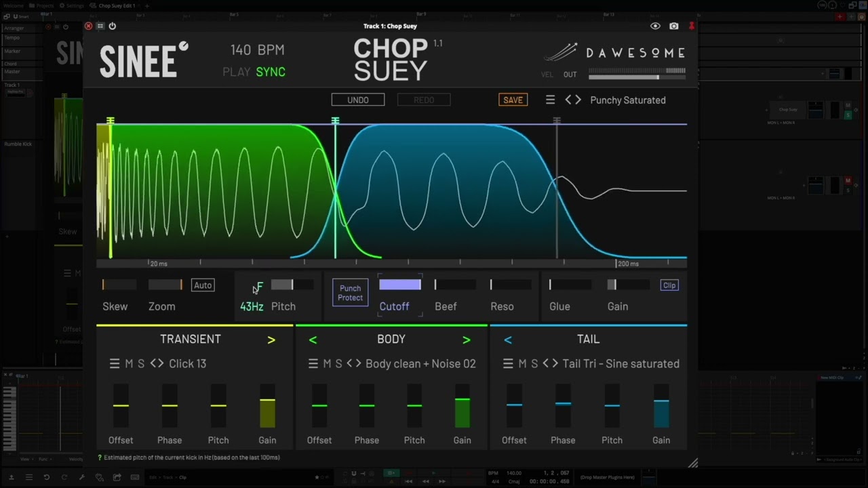Toggle the Auto zoom button
This screenshot has width=868, height=488.
[x=203, y=285]
